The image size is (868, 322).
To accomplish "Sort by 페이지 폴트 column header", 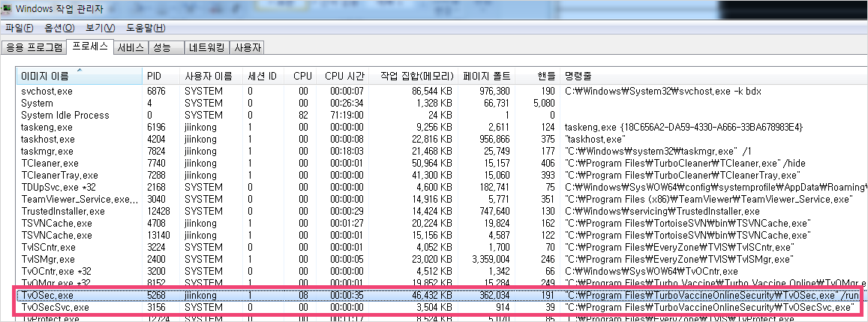I will tap(487, 76).
